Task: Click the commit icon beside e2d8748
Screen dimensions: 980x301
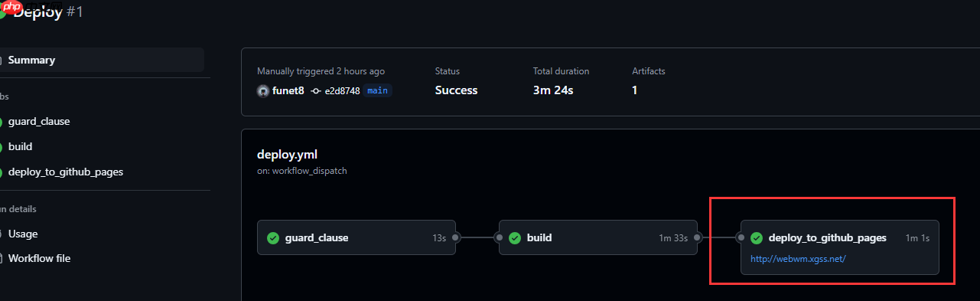Action: 316,90
